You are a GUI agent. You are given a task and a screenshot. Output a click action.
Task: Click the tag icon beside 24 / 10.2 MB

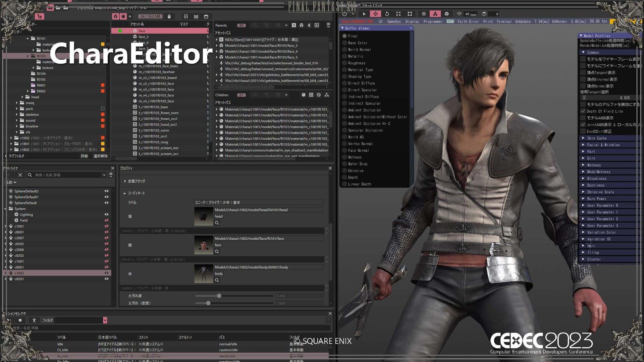point(169,16)
